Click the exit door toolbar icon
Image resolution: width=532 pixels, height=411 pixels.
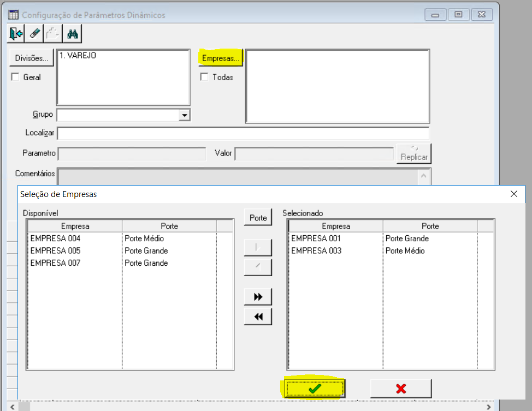tap(16, 34)
